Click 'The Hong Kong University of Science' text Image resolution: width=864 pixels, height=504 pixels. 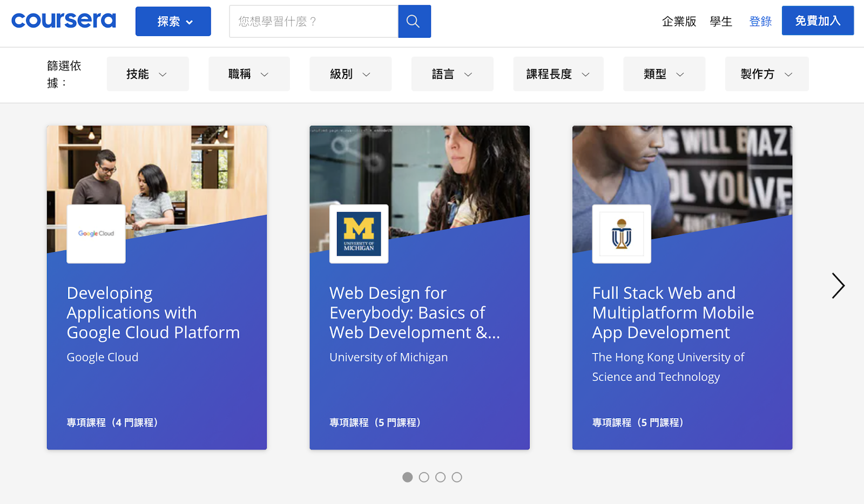pyautogui.click(x=668, y=367)
